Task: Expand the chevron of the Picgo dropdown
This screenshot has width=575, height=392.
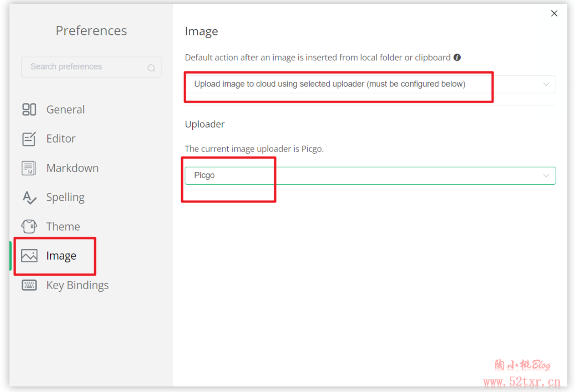Action: [x=546, y=175]
